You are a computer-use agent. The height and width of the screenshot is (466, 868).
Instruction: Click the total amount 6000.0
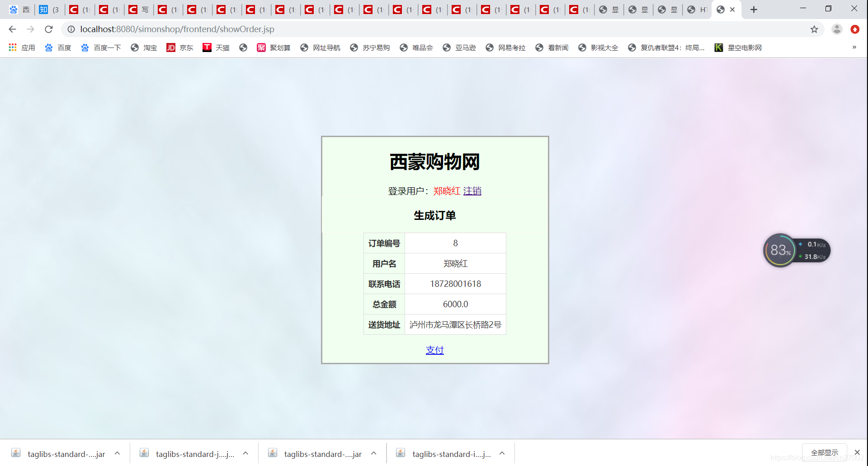[455, 304]
